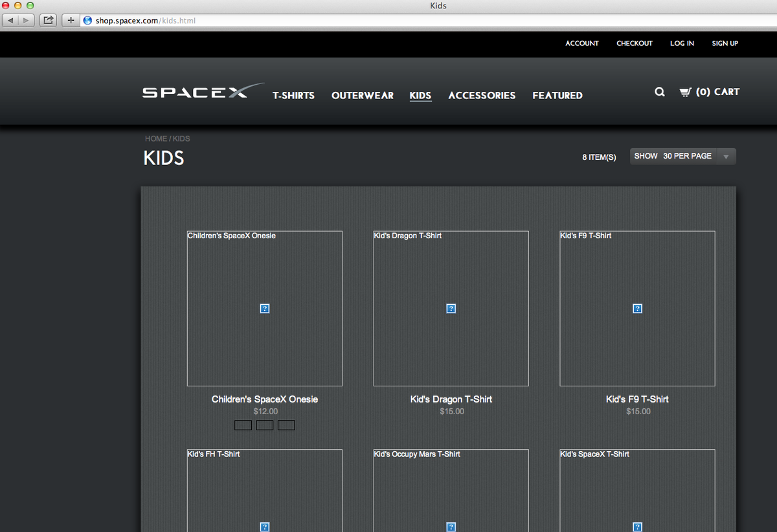Click the Children's SpaceX Onesie product title
Image resolution: width=777 pixels, height=532 pixels.
[x=265, y=399]
